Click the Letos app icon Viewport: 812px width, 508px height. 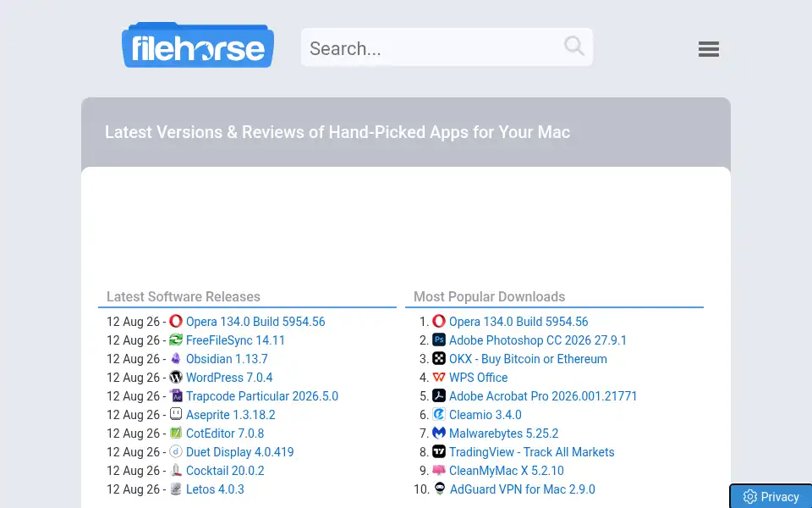(176, 489)
